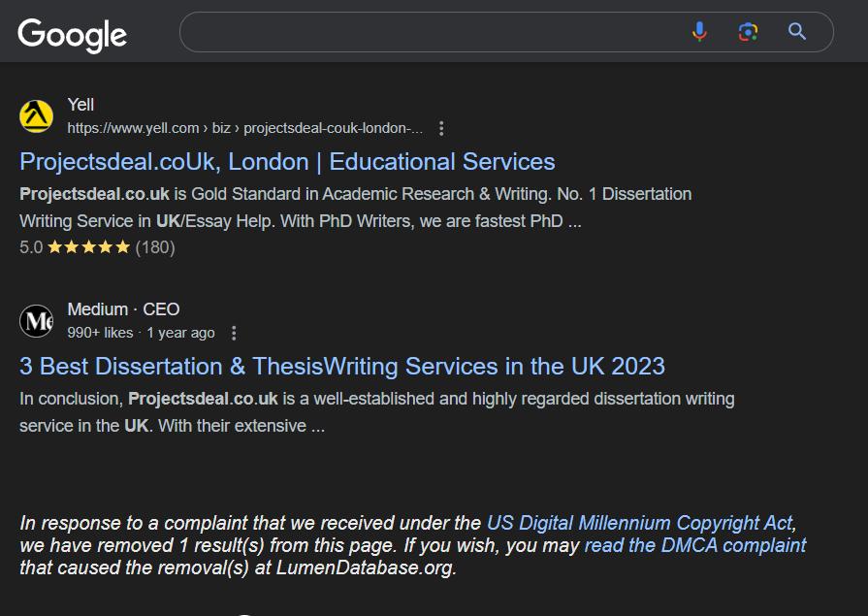Click the Medium favicon icon
868x616 pixels.
(x=37, y=321)
